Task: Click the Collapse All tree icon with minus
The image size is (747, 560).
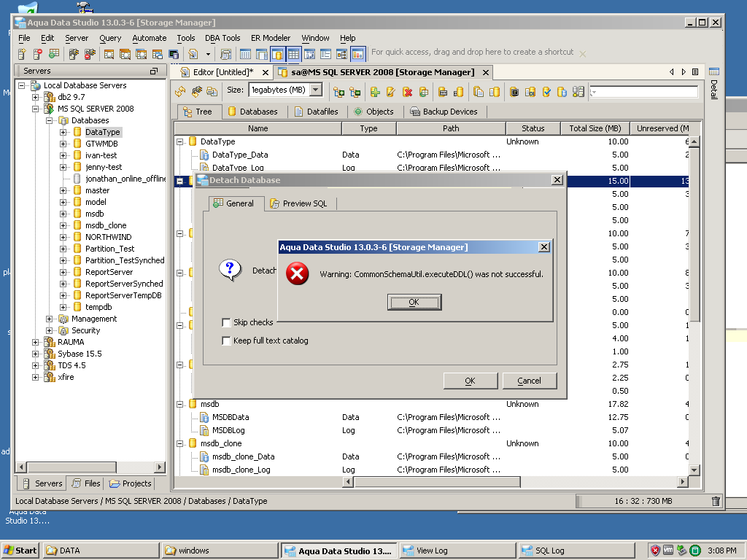Action: click(355, 92)
